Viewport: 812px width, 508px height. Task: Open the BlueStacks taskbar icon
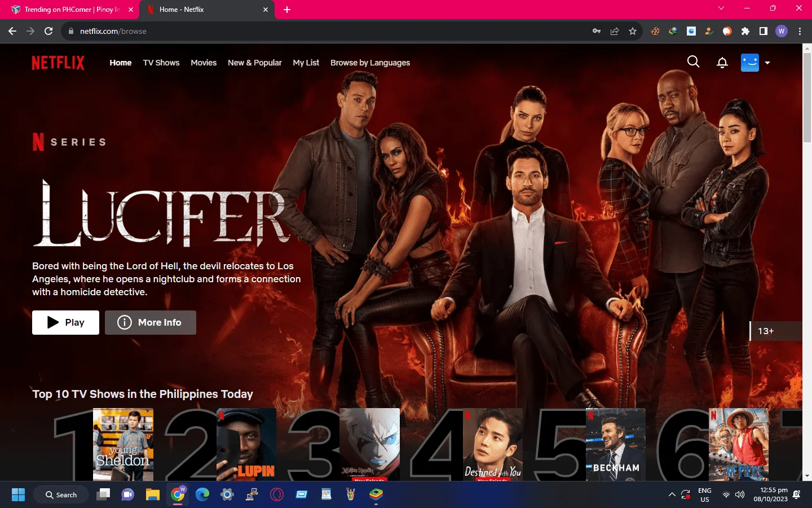[376, 495]
